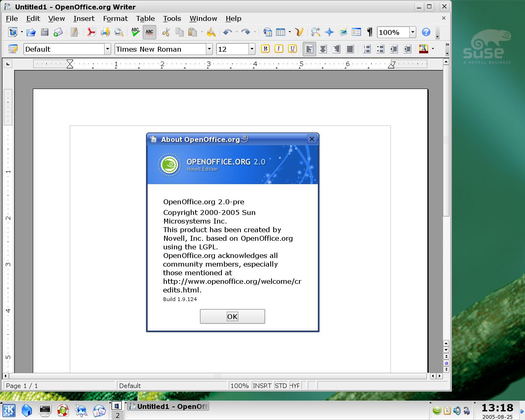Run the Spellcheck tool
This screenshot has height=420, width=525.
click(135, 32)
